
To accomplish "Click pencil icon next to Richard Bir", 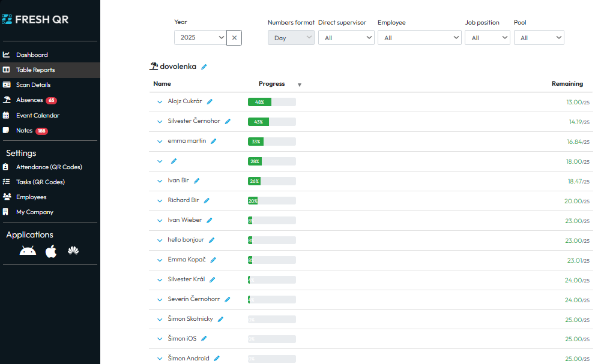I will click(x=207, y=201).
